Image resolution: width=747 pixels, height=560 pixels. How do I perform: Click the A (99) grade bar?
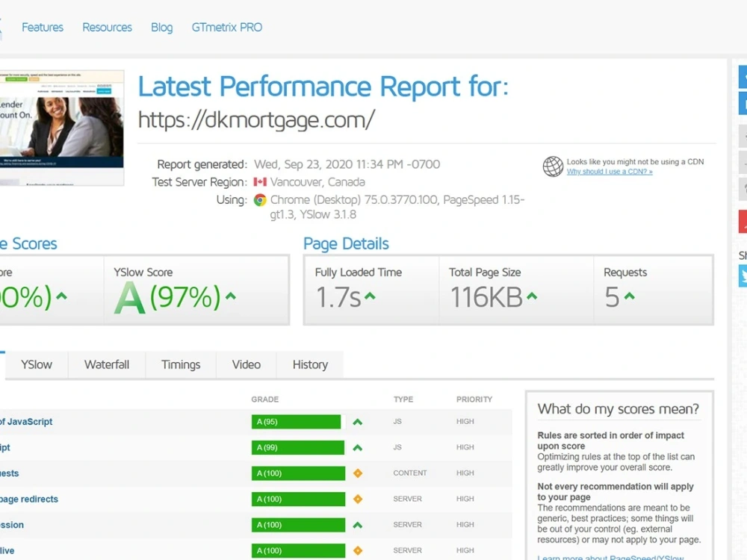298,447
